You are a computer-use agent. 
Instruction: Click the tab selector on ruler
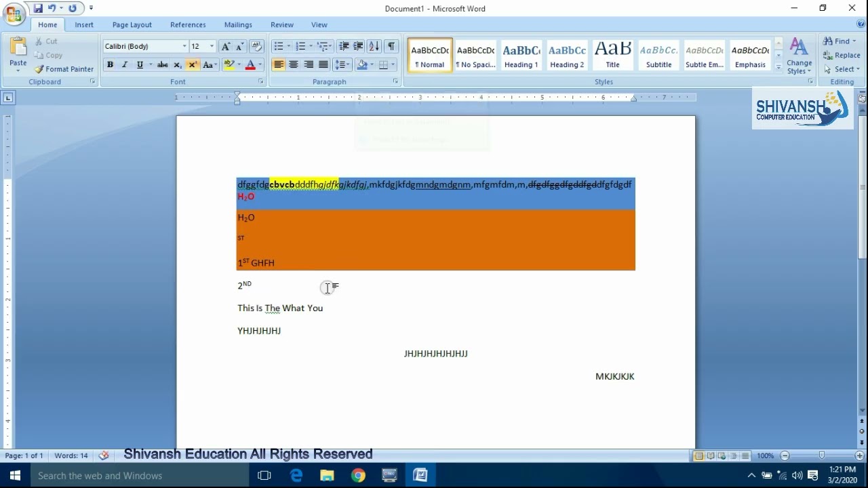(8, 98)
